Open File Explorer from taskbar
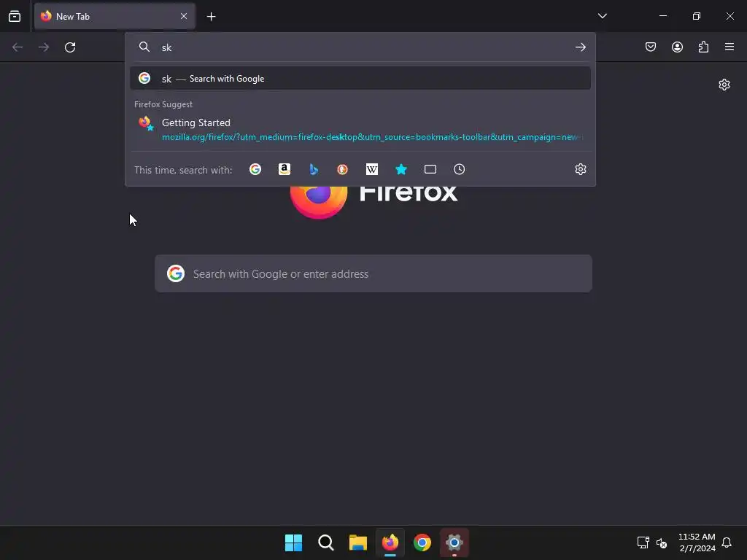 tap(357, 542)
